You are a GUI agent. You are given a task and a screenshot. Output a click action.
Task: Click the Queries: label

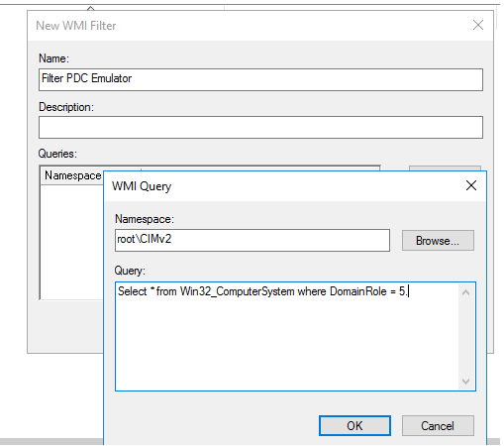tap(57, 154)
